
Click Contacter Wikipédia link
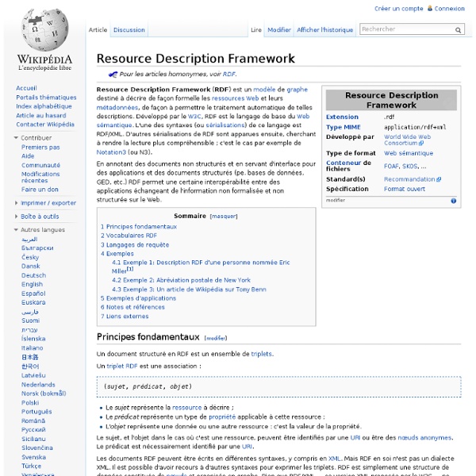(x=45, y=125)
